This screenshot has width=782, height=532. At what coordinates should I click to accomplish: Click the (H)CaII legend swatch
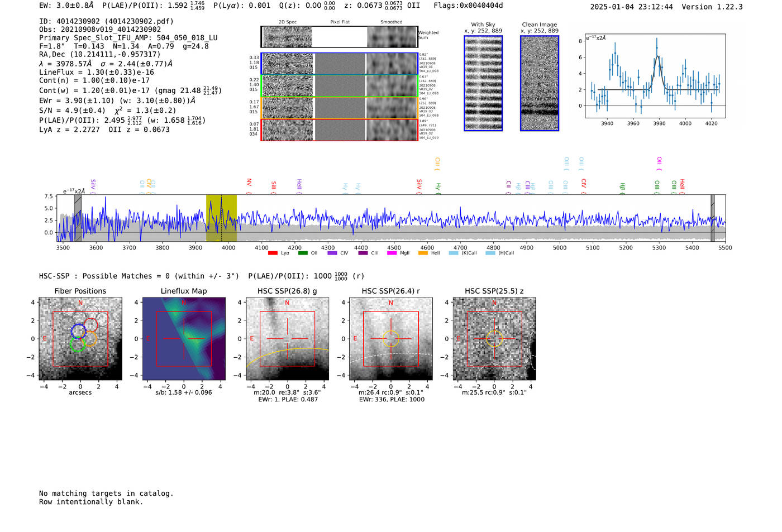click(x=490, y=253)
